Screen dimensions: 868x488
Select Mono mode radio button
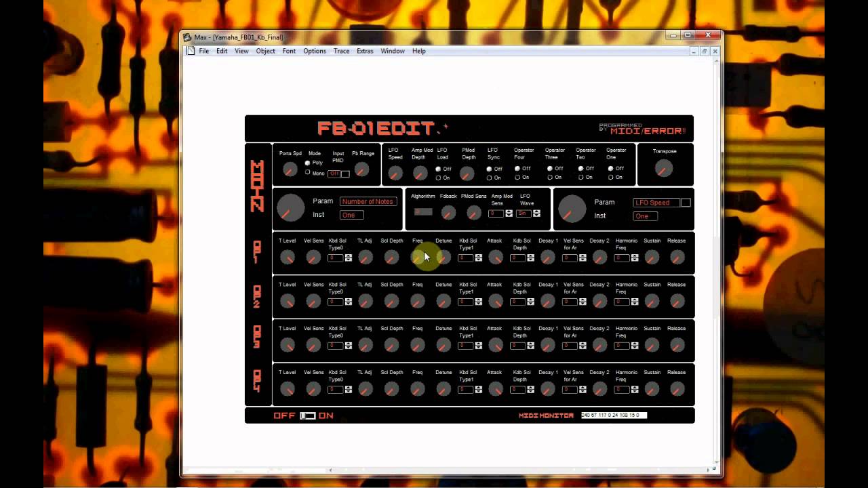pyautogui.click(x=308, y=172)
